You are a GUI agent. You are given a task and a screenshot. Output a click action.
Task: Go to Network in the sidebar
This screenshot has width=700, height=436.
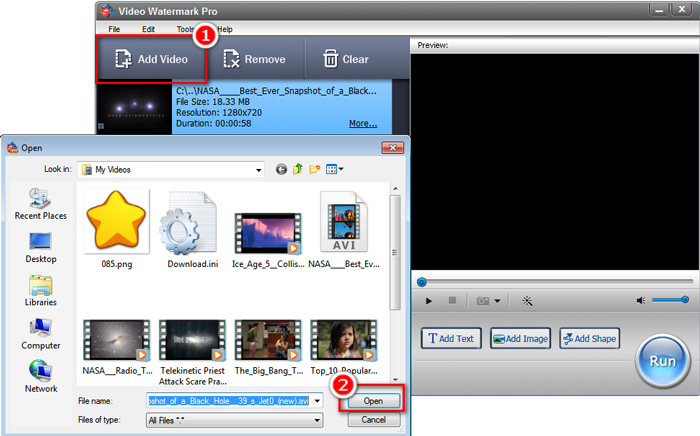[41, 377]
